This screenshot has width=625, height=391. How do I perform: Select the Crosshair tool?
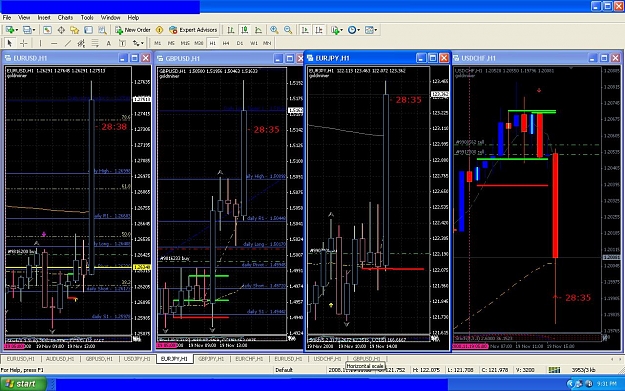[24, 43]
